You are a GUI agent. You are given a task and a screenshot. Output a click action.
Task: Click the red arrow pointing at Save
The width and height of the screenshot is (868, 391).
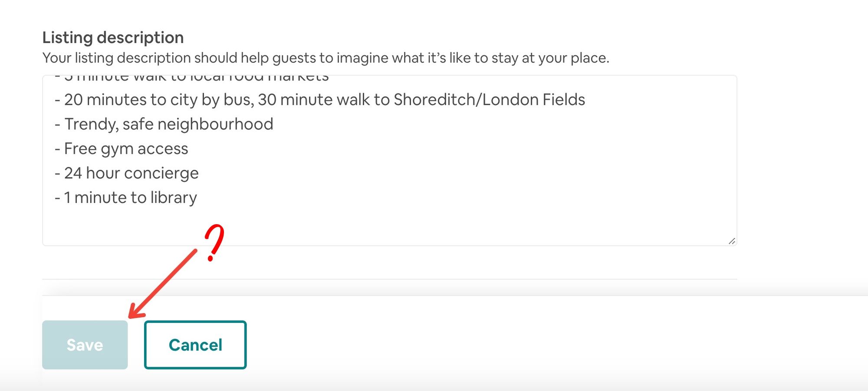[163, 284]
